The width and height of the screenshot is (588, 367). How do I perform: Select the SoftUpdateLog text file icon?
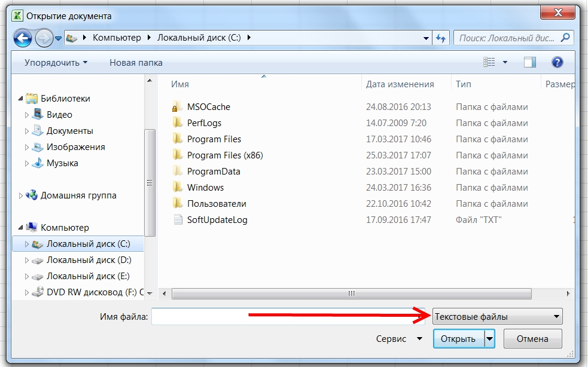tap(177, 219)
